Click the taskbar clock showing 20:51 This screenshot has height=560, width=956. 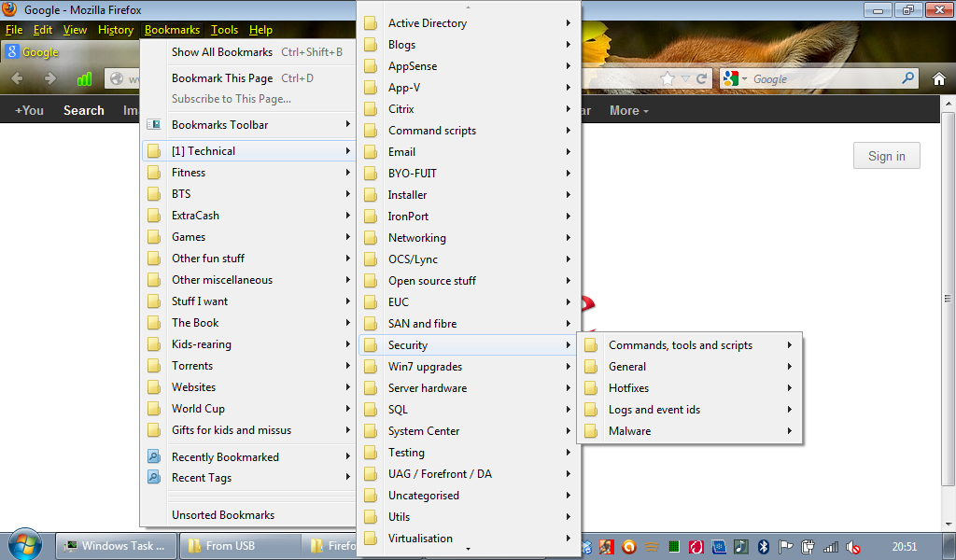(x=904, y=547)
